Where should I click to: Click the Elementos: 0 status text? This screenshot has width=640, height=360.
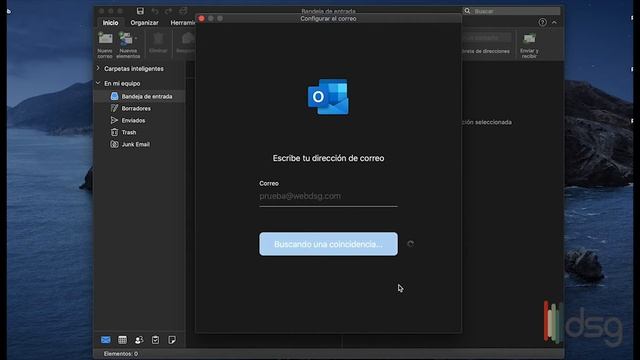[x=120, y=353]
